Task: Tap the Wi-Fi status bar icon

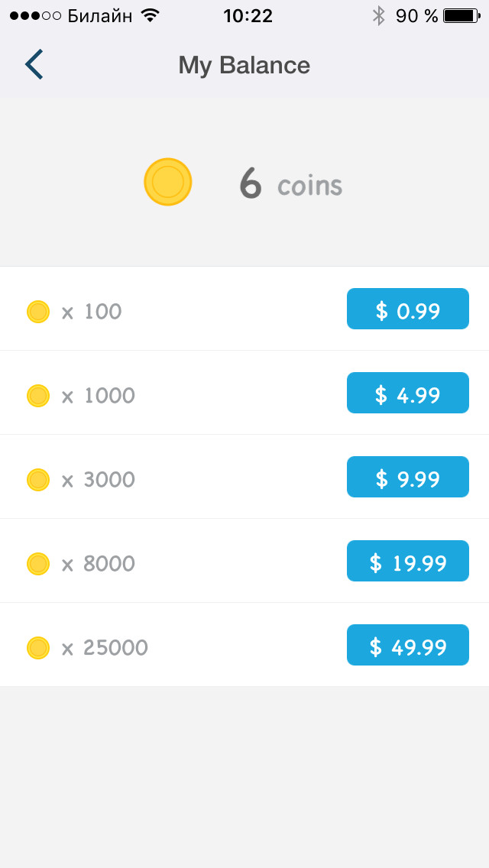Action: pyautogui.click(x=150, y=15)
